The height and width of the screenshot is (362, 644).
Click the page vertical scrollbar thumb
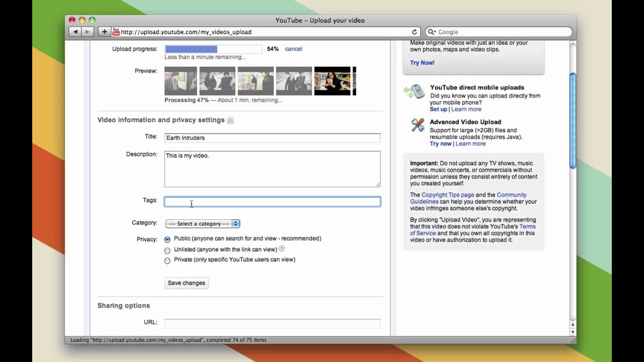click(x=573, y=121)
